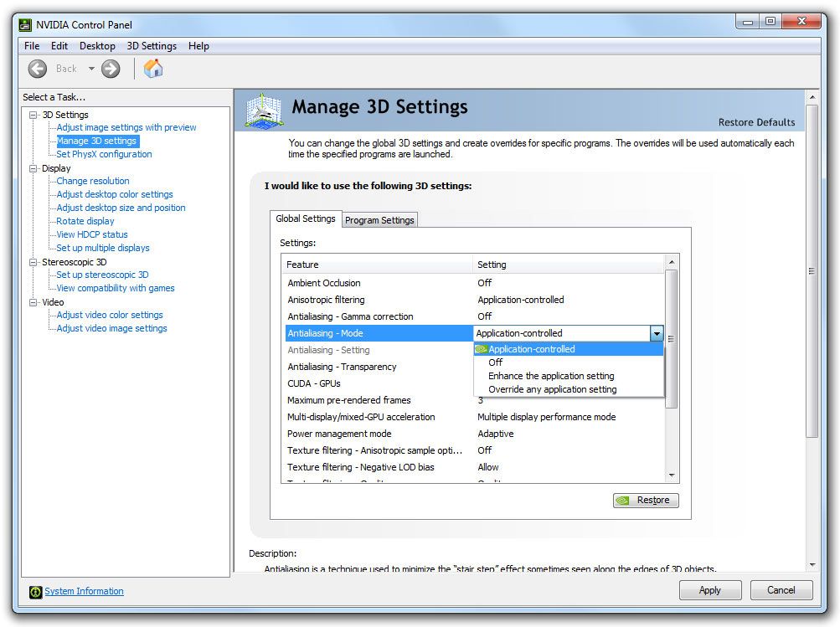Click the NVIDIA logo in the title bar

[x=26, y=24]
